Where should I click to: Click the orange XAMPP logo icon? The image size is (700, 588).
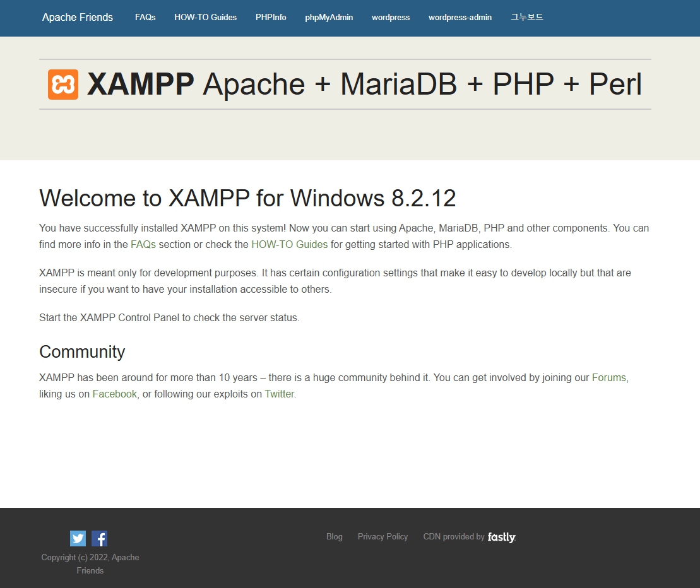pos(63,85)
